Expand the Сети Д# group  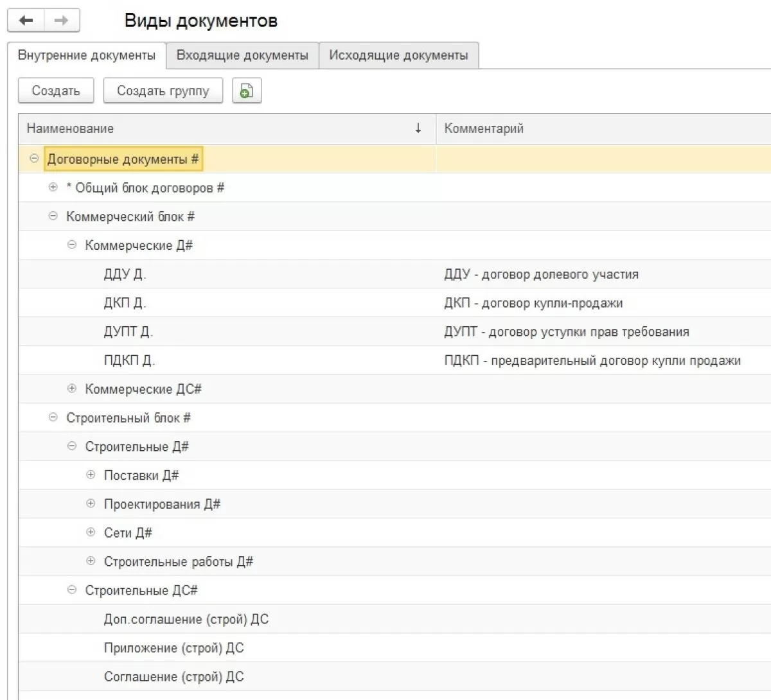(91, 532)
